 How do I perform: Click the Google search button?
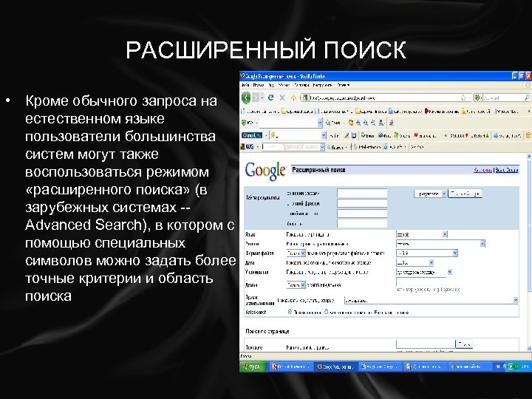pos(465,194)
